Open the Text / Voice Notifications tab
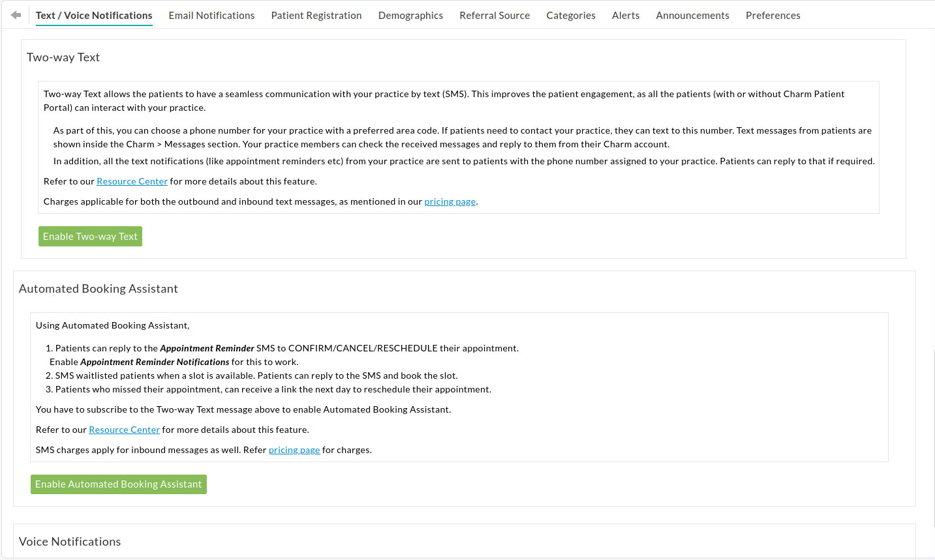Screen dimensions: 935x560 pyautogui.click(x=94, y=15)
